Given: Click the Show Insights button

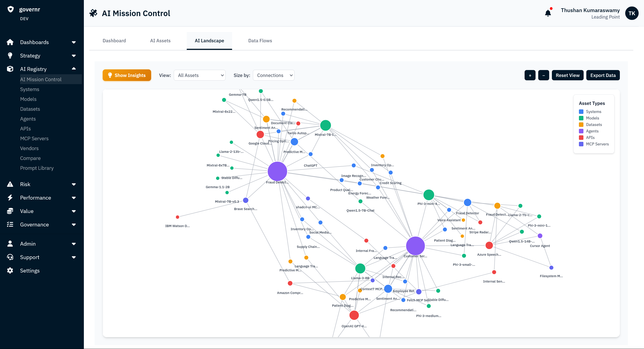Looking at the screenshot, I should (x=127, y=75).
